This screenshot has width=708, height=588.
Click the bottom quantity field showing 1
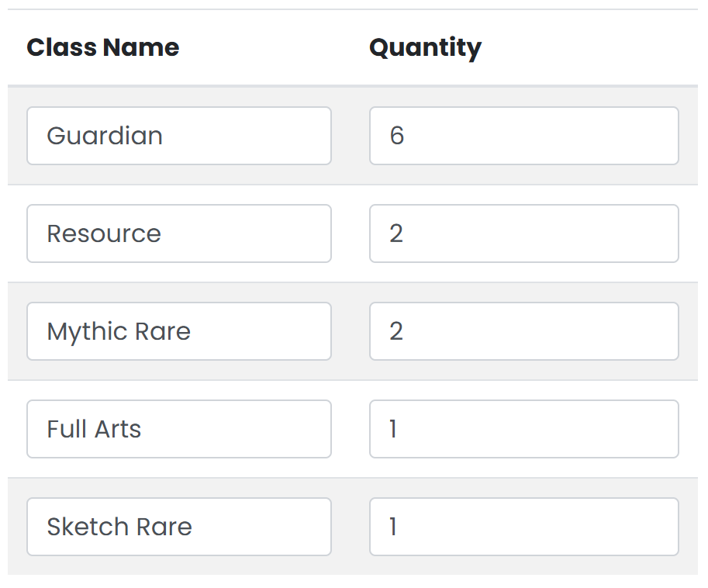coord(523,527)
